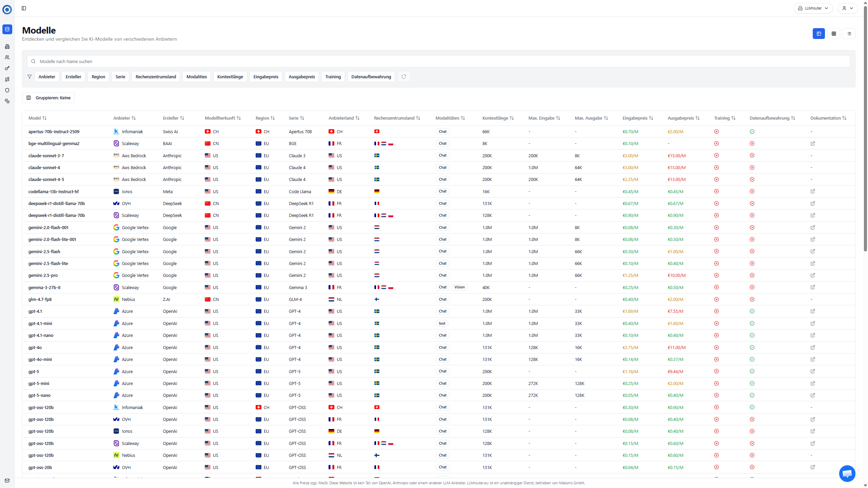Screen dimensions: 868x488
Task: Click the reset filters refresh icon
Action: click(404, 77)
